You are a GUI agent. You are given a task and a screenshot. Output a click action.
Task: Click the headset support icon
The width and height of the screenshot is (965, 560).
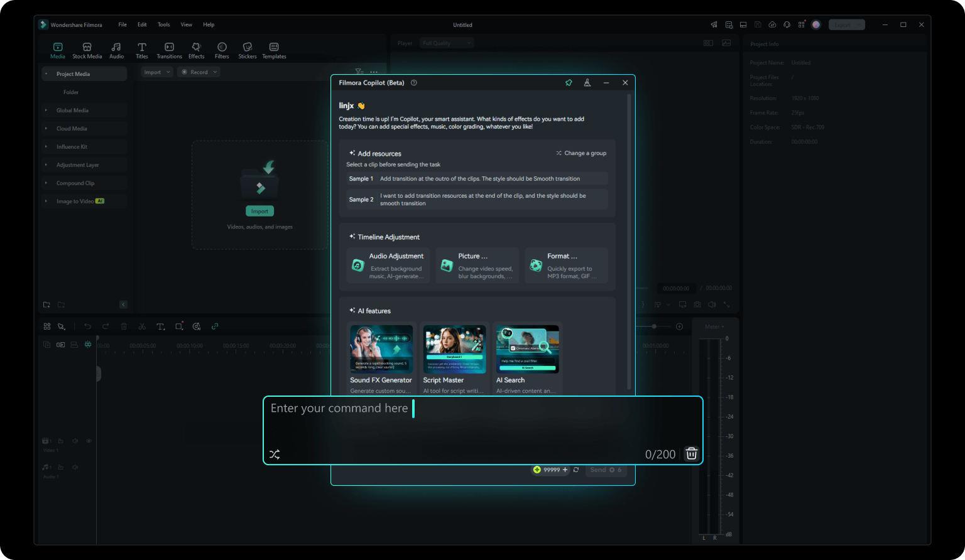[787, 24]
